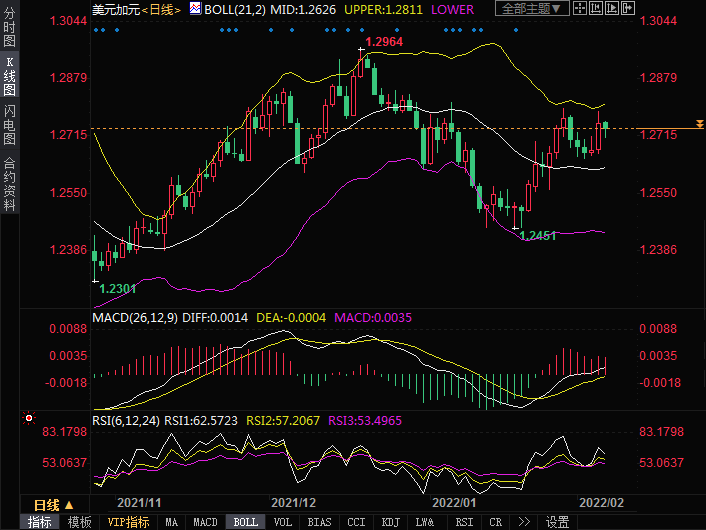Select the 模板 tab
Image resolution: width=706 pixels, height=530 pixels.
click(79, 522)
